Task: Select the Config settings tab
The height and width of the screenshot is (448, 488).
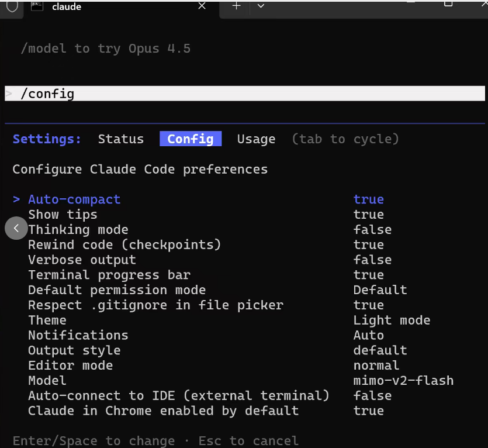Action: click(191, 139)
